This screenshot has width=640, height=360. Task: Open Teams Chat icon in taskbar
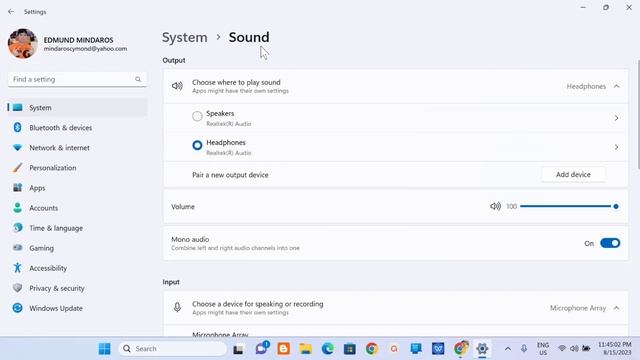click(262, 348)
